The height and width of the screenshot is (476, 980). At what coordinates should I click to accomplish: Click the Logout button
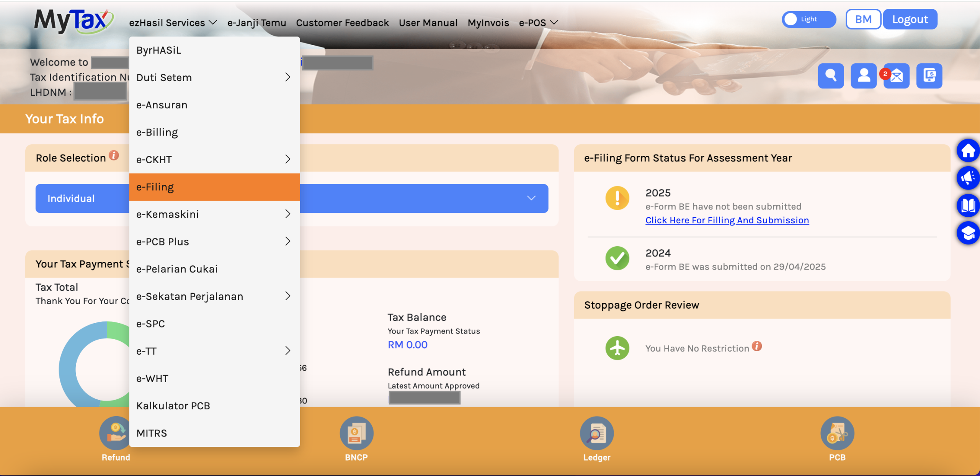(910, 19)
